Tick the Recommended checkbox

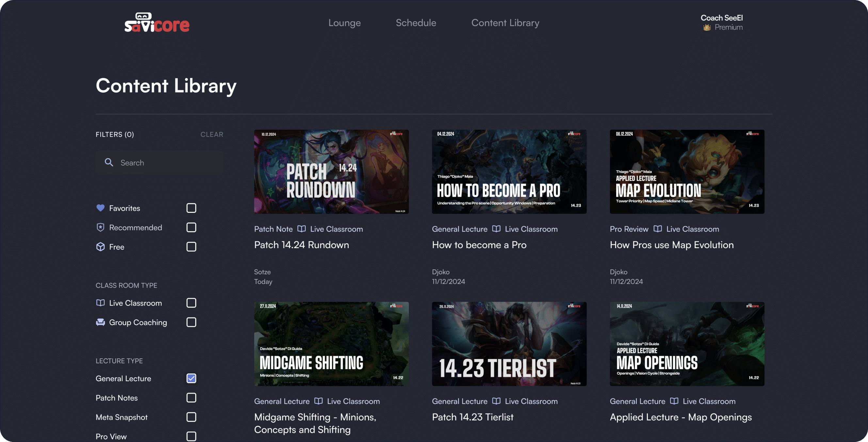click(x=191, y=227)
